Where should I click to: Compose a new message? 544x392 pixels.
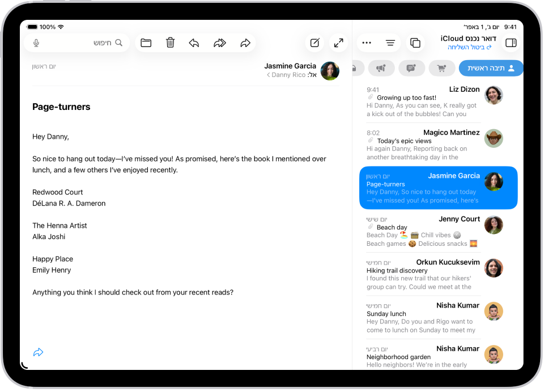pyautogui.click(x=314, y=42)
